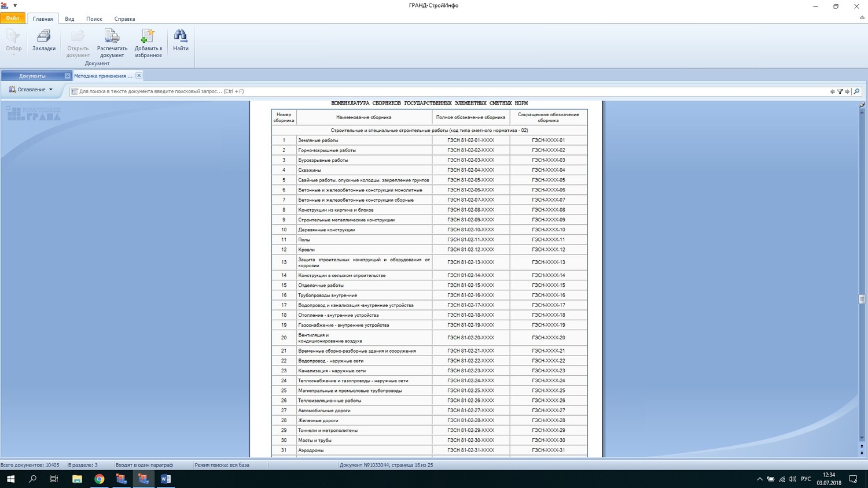Open Microsoft Word from the taskbar
868x488 pixels.
tap(165, 479)
